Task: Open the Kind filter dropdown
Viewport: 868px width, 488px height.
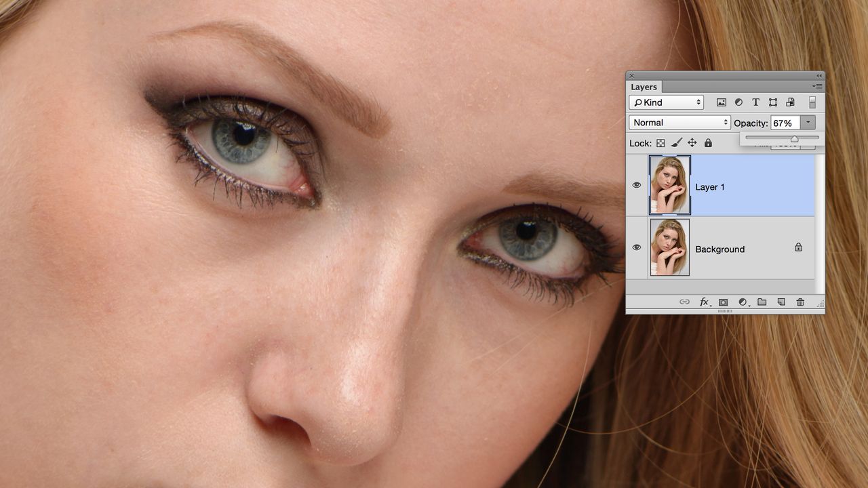Action: [x=667, y=102]
